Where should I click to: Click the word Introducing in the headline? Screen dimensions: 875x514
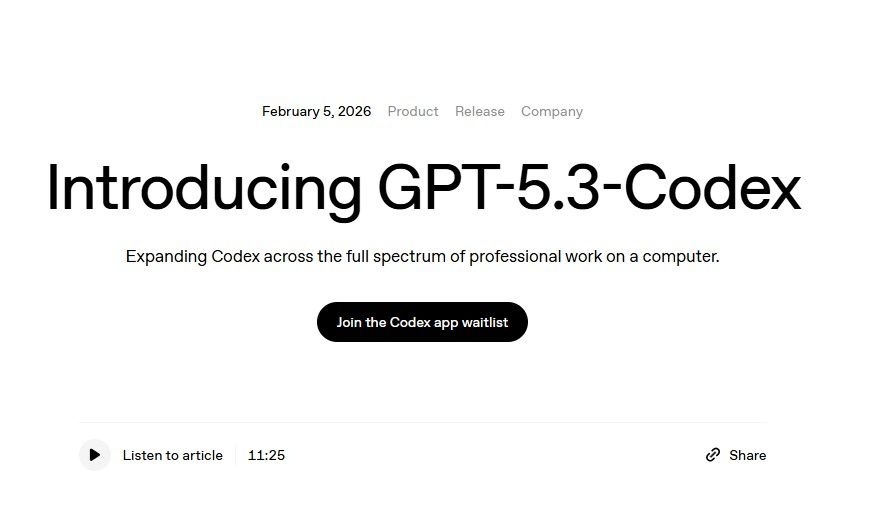[x=204, y=188]
